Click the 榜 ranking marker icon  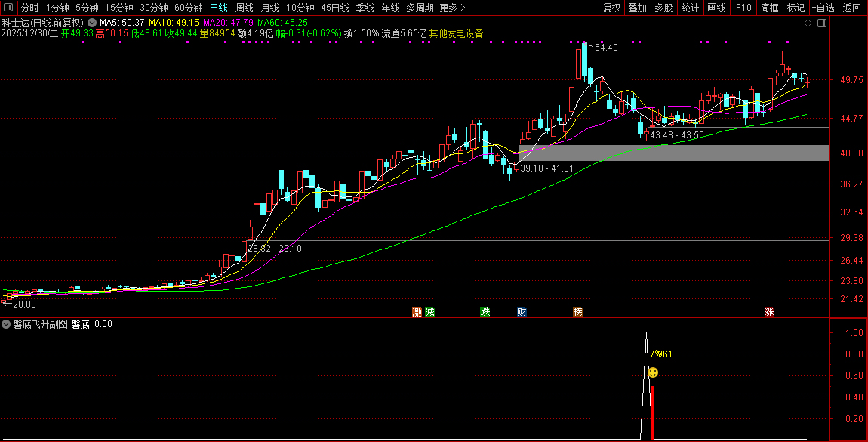pos(578,312)
